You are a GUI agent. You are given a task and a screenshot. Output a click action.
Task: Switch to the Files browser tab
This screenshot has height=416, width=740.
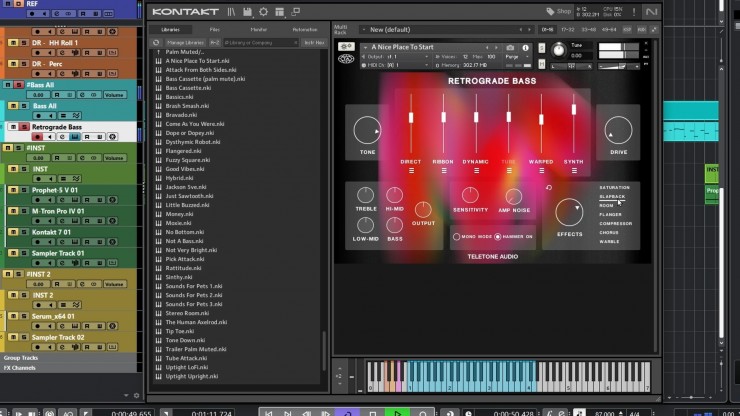[x=215, y=29]
